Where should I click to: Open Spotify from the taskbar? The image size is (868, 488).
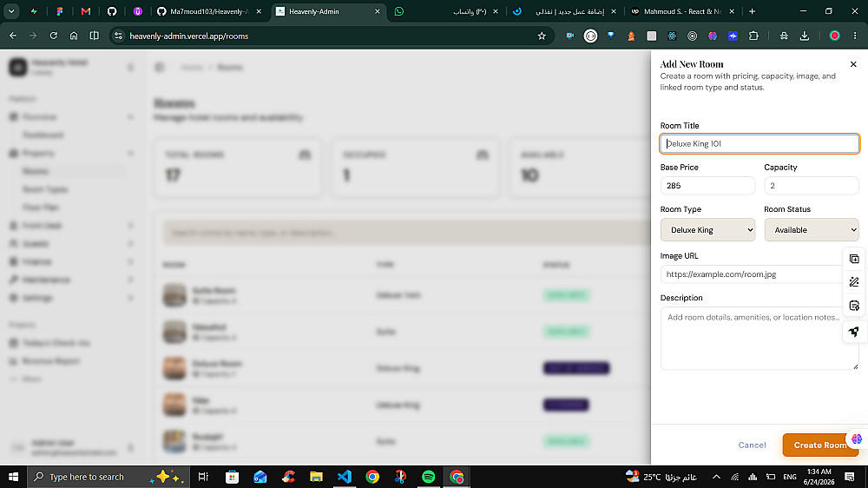429,477
